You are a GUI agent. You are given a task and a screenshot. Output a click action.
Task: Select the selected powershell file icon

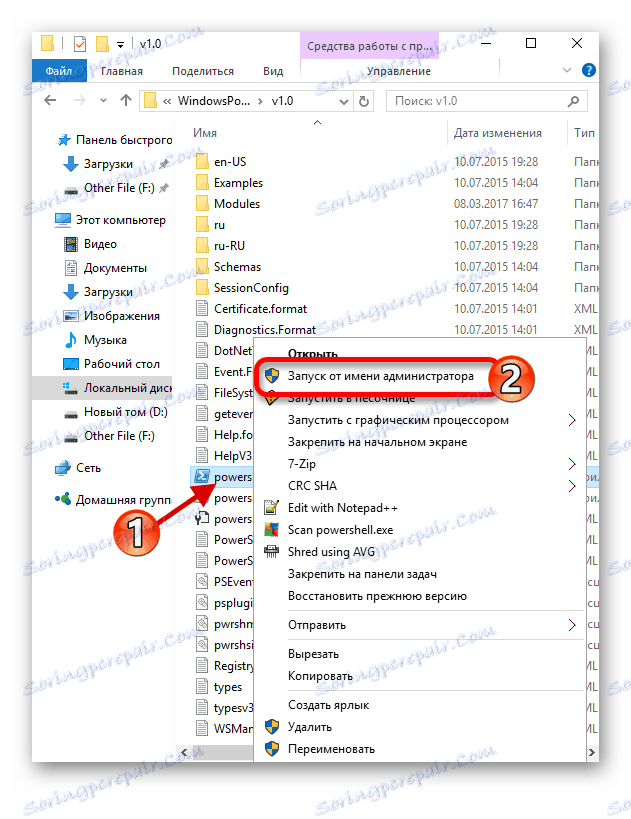[x=201, y=476]
